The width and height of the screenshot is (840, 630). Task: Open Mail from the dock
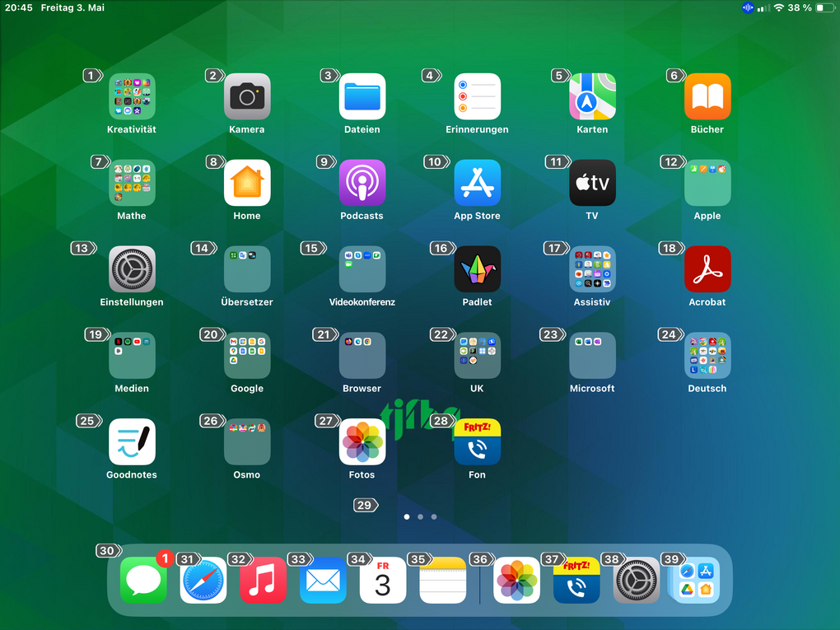[x=323, y=581]
